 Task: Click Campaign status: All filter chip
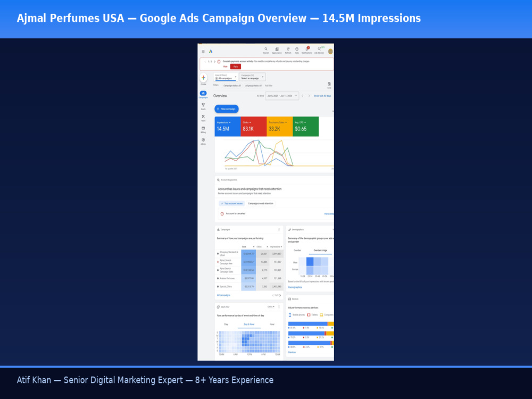232,86
